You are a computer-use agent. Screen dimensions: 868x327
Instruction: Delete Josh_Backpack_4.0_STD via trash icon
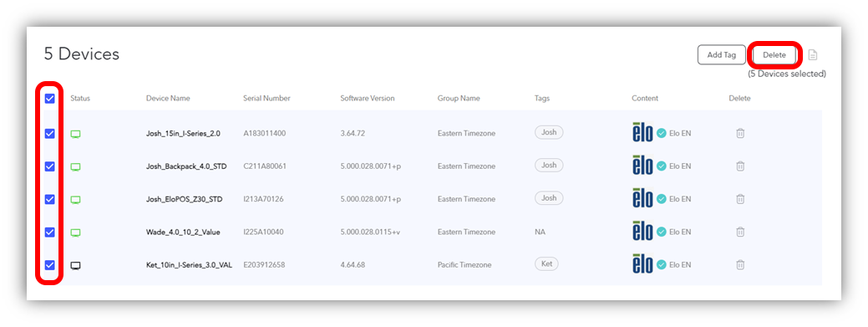pos(740,166)
